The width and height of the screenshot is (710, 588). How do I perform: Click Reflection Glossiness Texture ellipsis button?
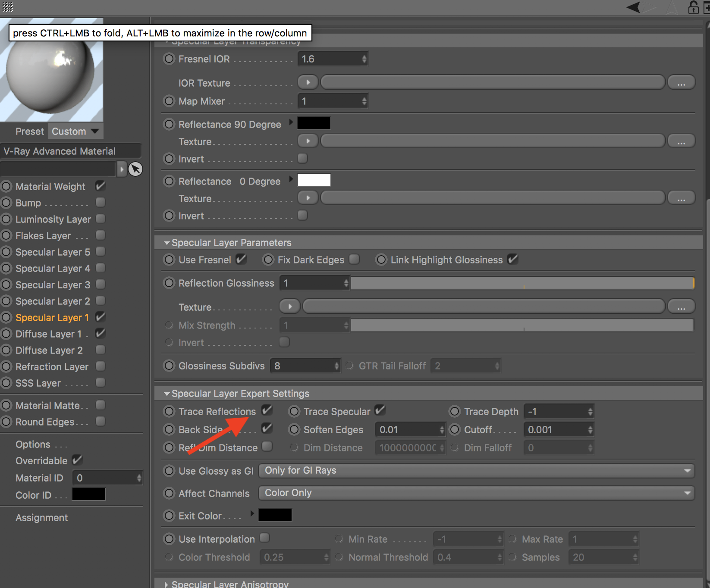(x=681, y=307)
